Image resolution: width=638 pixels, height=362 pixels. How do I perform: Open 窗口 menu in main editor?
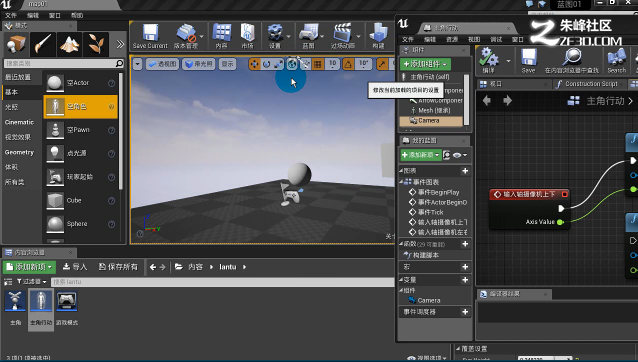coord(55,15)
